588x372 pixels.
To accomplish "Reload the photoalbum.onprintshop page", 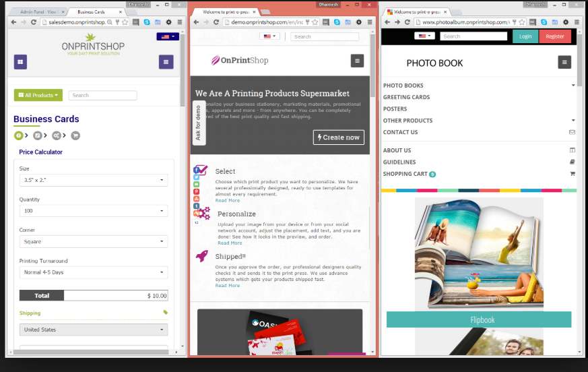I will tap(407, 22).
